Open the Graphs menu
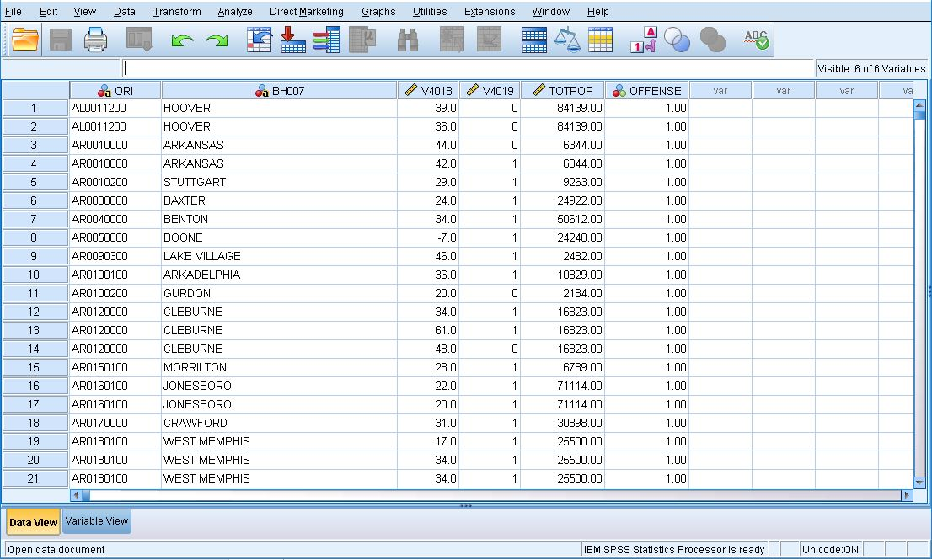932x560 pixels. coord(378,12)
